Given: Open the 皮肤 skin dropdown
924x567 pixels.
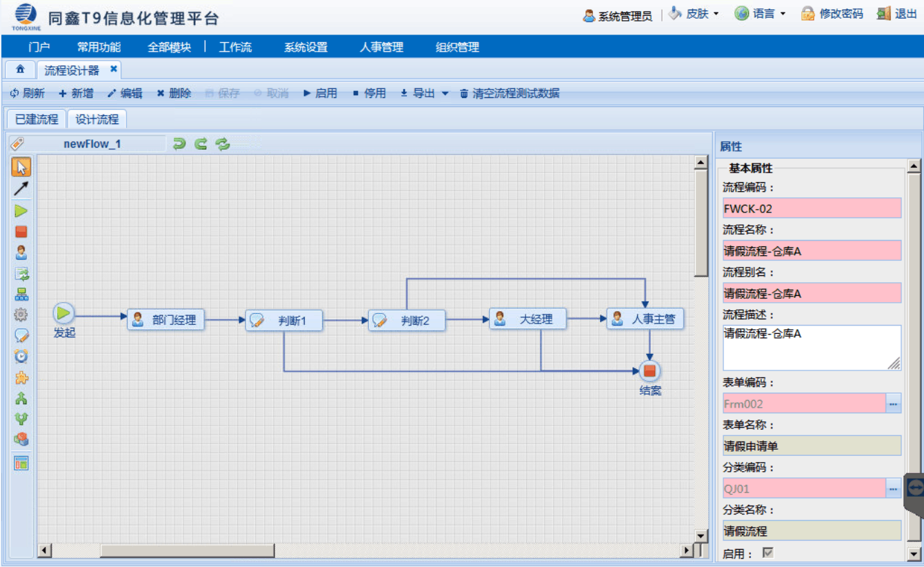Looking at the screenshot, I should [694, 14].
